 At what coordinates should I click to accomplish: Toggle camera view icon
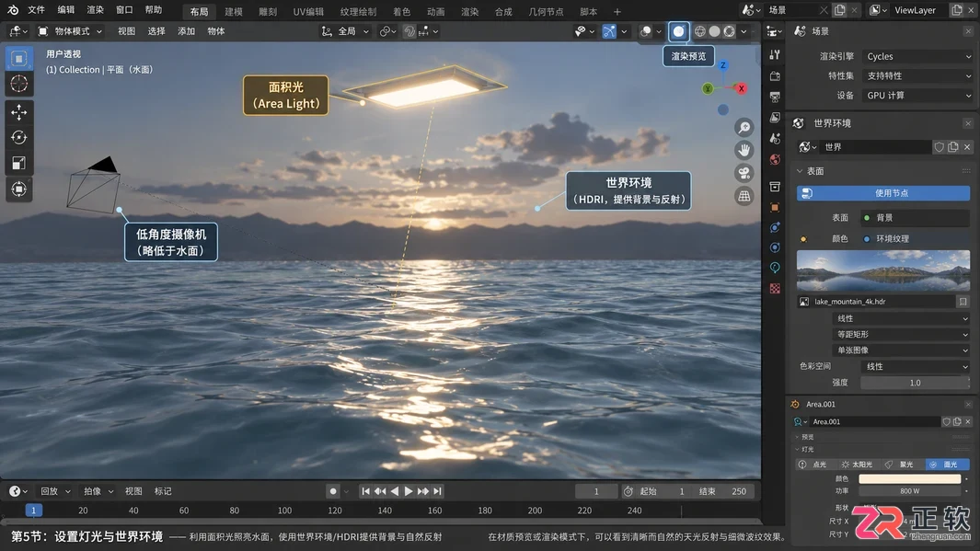744,173
